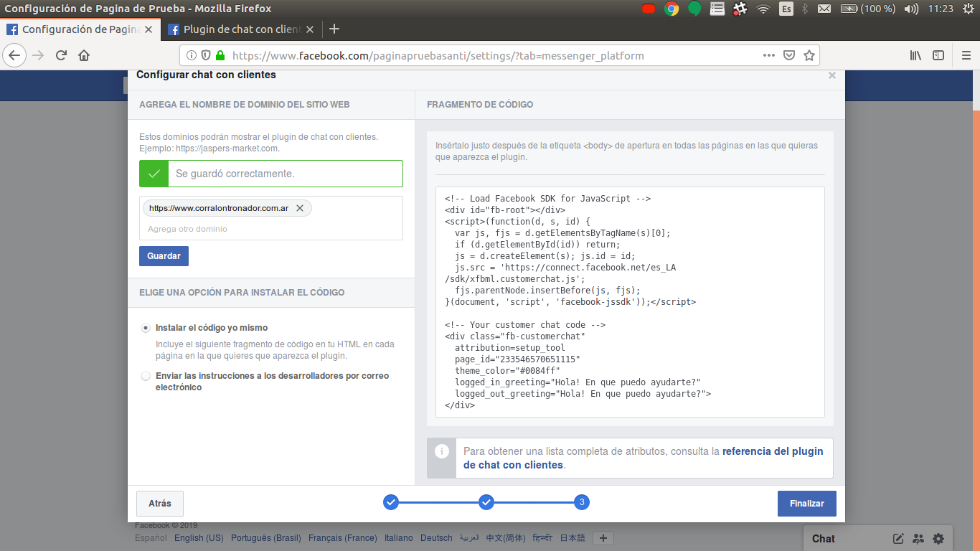
Task: Click the Chrome icon in top panel
Action: (672, 9)
